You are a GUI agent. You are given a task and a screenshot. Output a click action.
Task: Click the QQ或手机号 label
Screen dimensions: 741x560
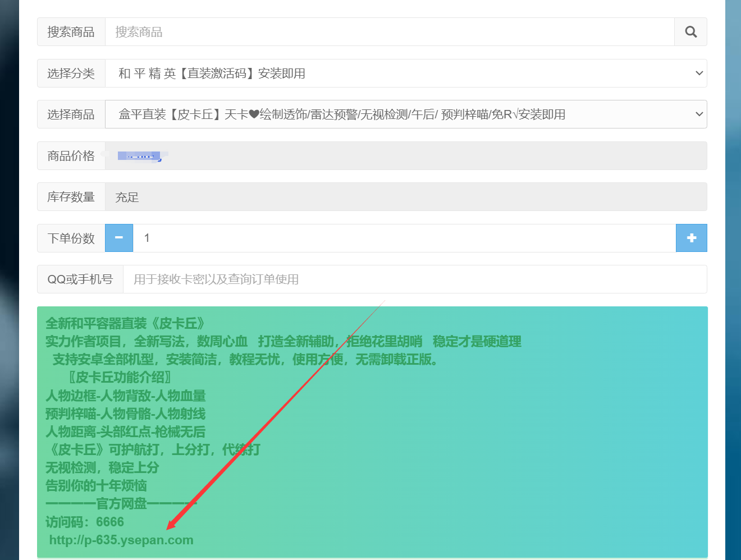pos(80,279)
